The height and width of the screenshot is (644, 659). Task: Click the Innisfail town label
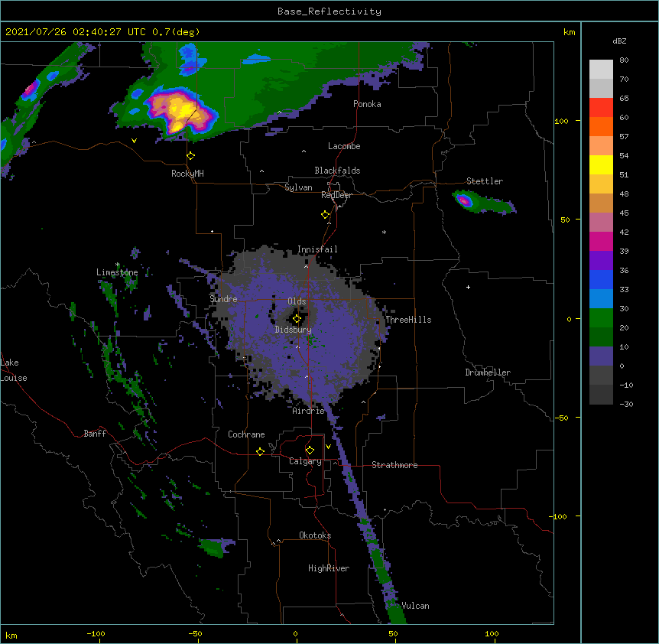coord(317,249)
